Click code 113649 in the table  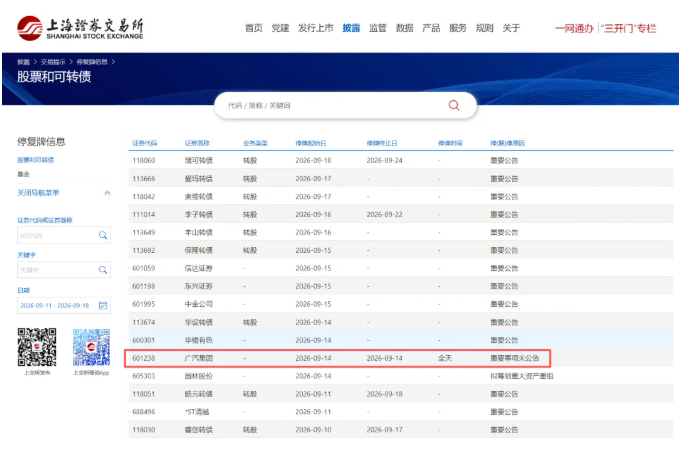tap(144, 232)
